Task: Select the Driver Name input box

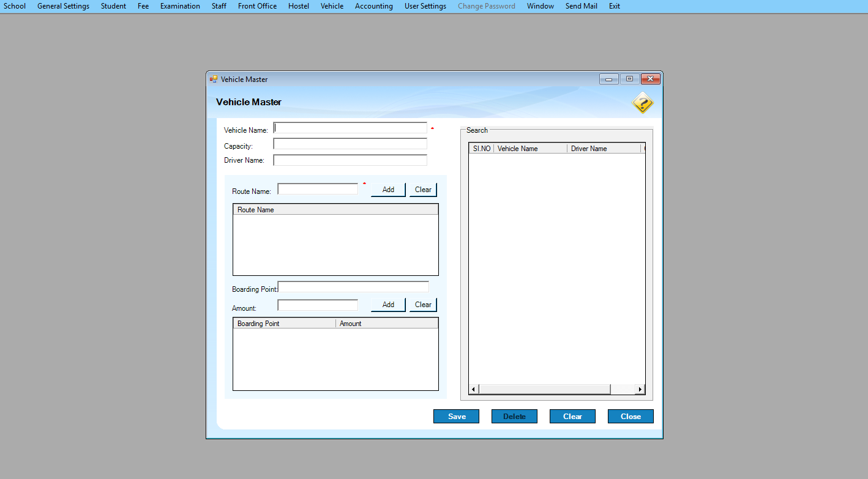Action: pos(350,160)
